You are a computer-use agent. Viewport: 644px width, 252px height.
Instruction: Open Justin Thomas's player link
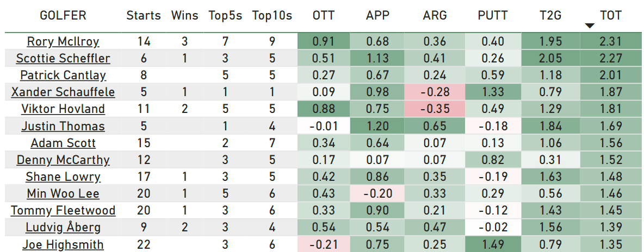(x=63, y=126)
